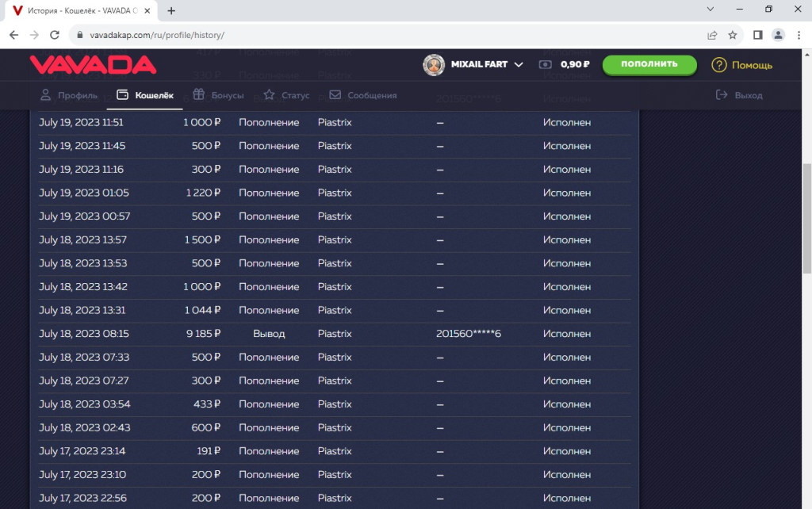Click the date July 18, 2023 07:27

(84, 381)
